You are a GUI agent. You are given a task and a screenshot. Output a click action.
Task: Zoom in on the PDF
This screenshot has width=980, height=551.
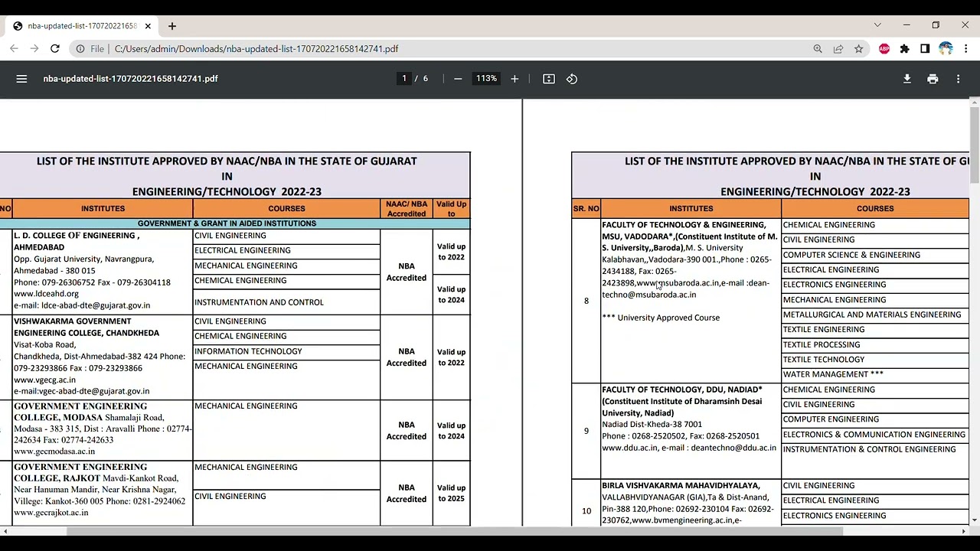coord(514,79)
